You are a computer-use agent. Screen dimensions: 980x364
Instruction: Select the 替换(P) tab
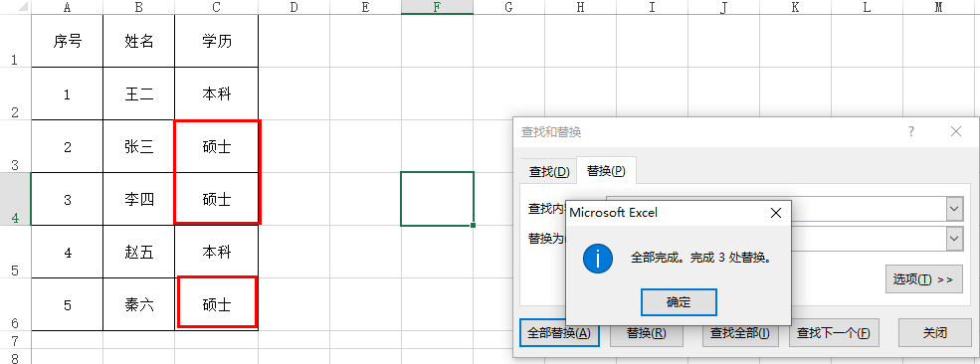(606, 171)
